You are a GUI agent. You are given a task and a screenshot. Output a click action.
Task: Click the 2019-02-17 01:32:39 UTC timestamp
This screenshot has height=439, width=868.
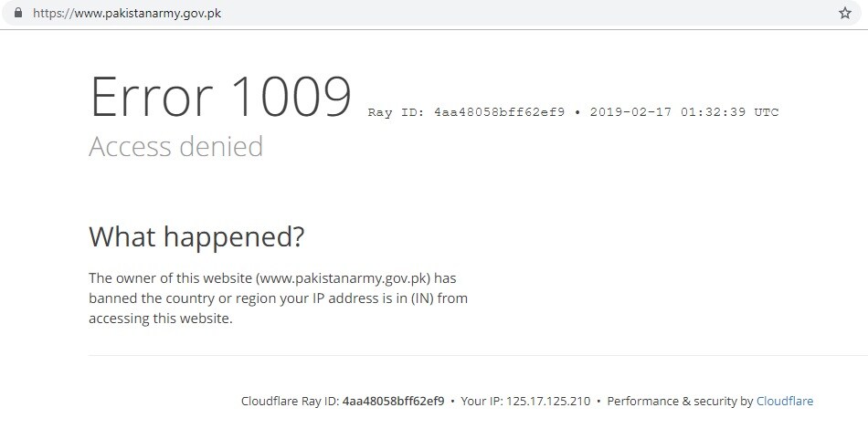[684, 112]
